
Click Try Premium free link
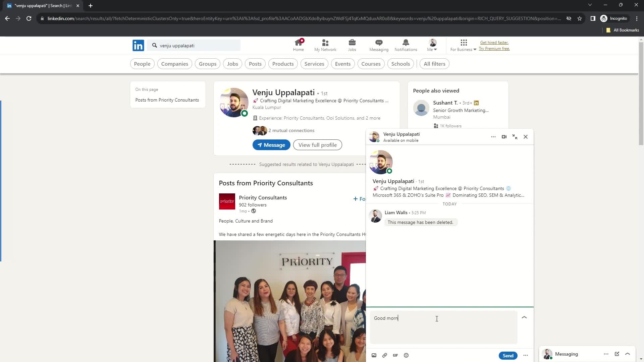[494, 49]
